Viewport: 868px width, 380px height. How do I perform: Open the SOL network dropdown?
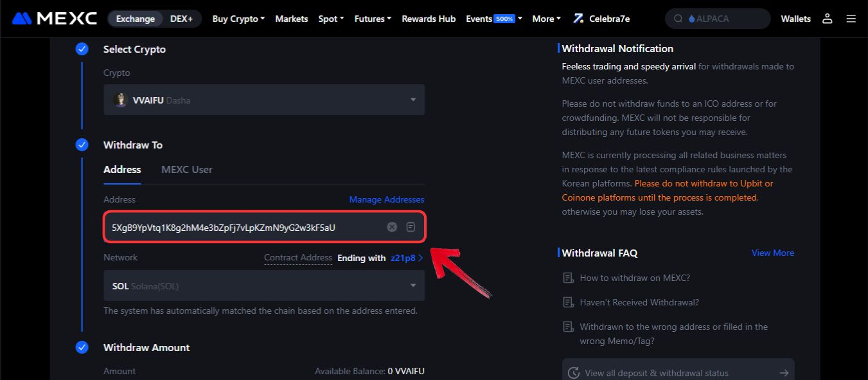[264, 285]
